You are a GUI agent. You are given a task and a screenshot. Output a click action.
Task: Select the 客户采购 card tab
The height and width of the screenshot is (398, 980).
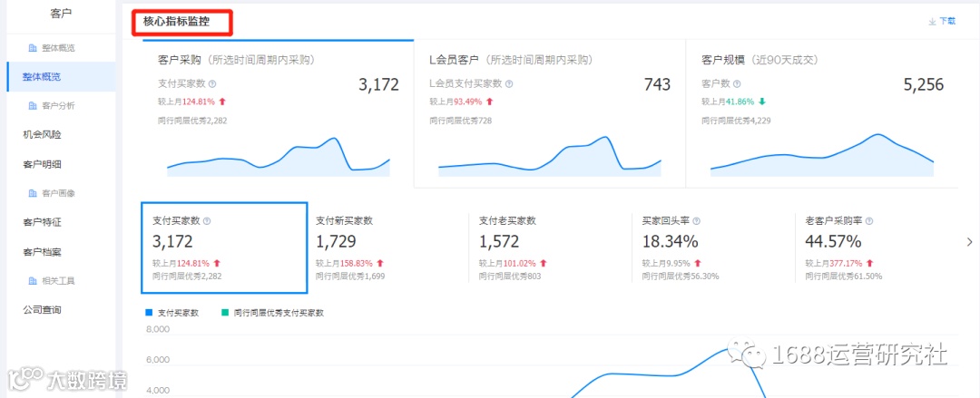(x=279, y=113)
